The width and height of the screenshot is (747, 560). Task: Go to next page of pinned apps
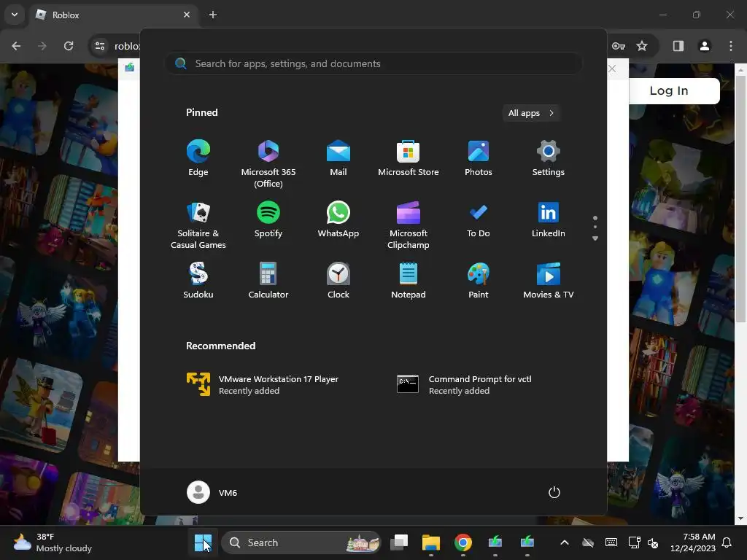[x=595, y=238]
